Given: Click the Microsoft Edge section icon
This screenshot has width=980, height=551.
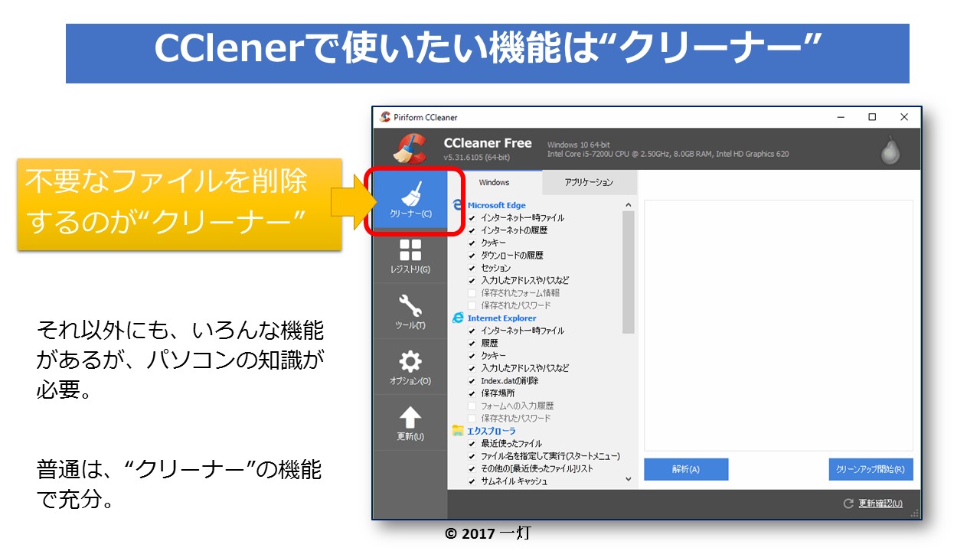Looking at the screenshot, I should [x=458, y=205].
